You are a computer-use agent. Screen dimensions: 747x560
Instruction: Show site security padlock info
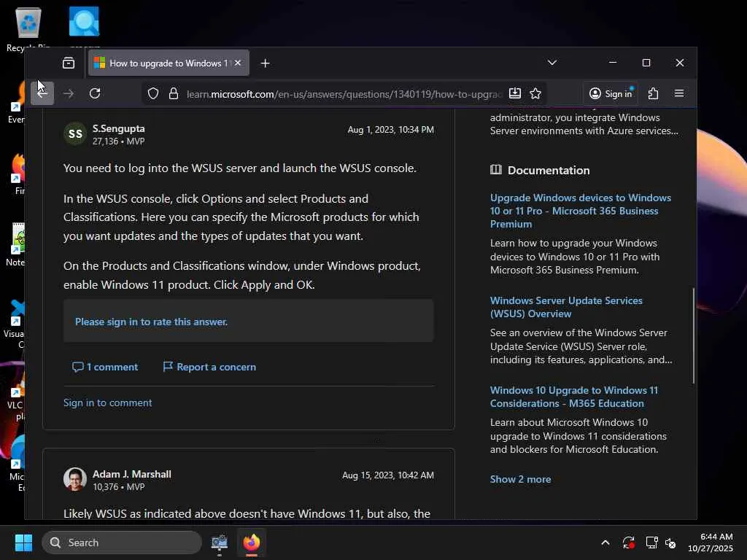174,93
